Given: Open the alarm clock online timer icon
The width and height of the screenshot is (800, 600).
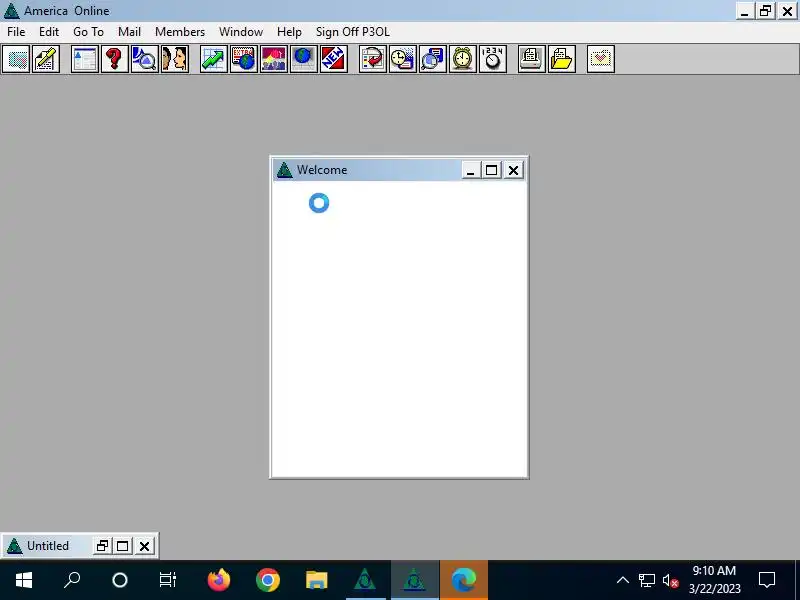Looking at the screenshot, I should [463, 59].
